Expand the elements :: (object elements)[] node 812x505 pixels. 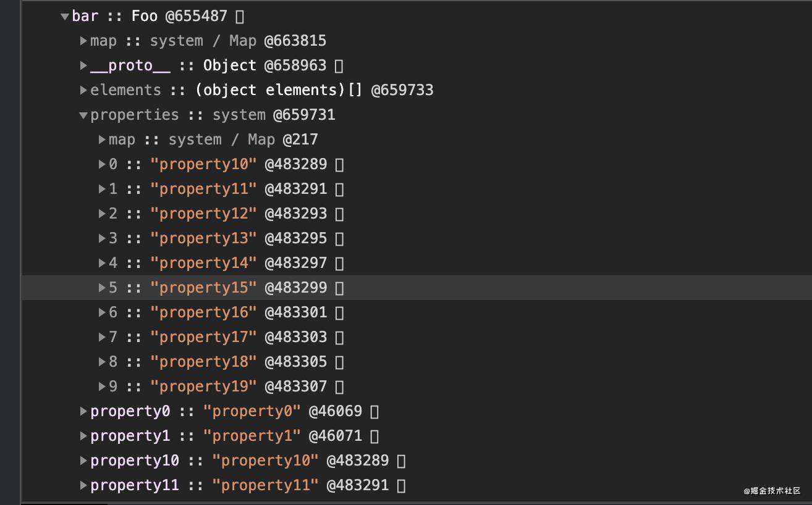83,90
